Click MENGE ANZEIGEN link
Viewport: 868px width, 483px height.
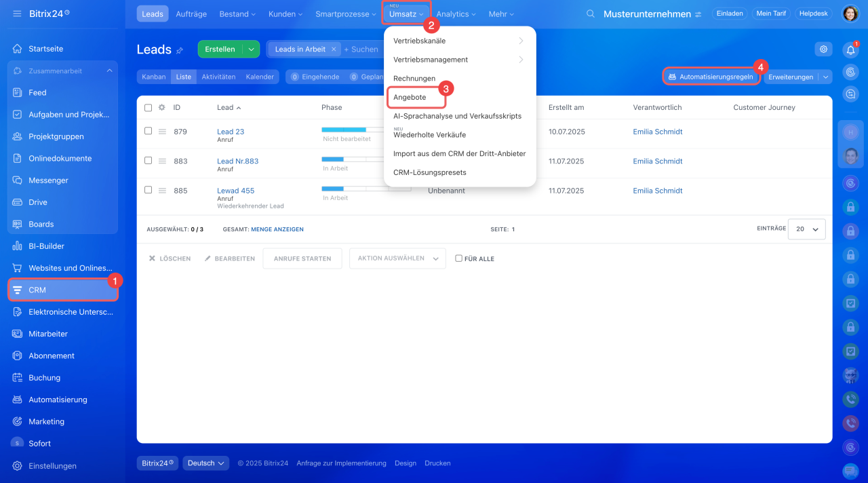[277, 229]
